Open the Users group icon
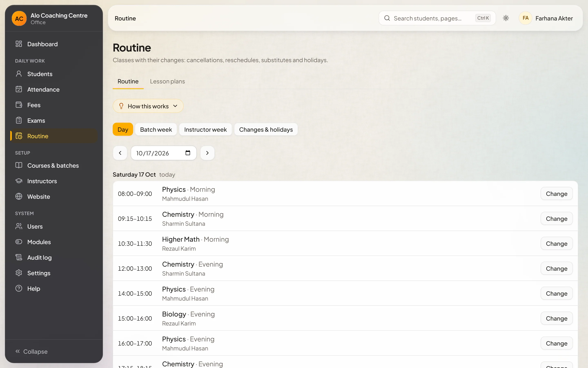 19,226
